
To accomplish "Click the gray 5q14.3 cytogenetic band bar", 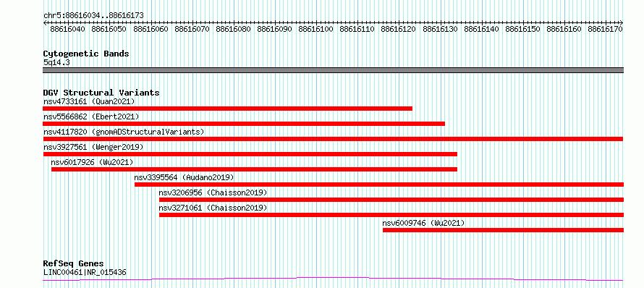I will coord(333,70).
